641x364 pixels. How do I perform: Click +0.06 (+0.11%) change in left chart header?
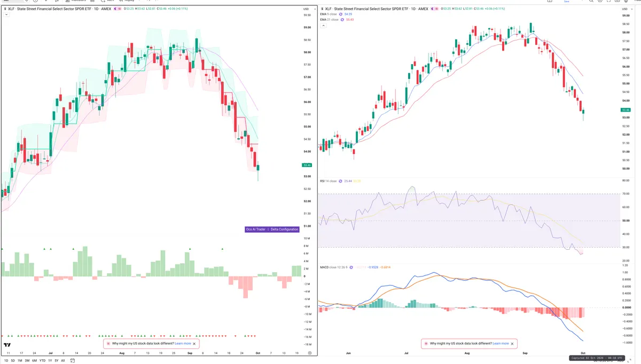click(x=178, y=9)
